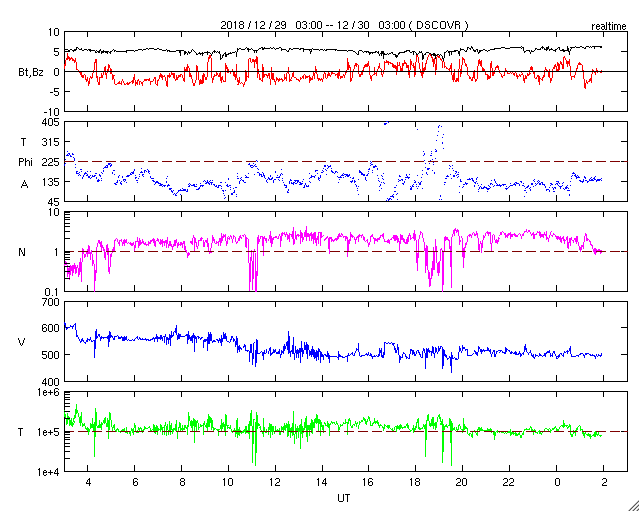Click the 'T' label of the bottom temperature panel
Image resolution: width=640 pixels, height=512 pixels.
pos(21,432)
